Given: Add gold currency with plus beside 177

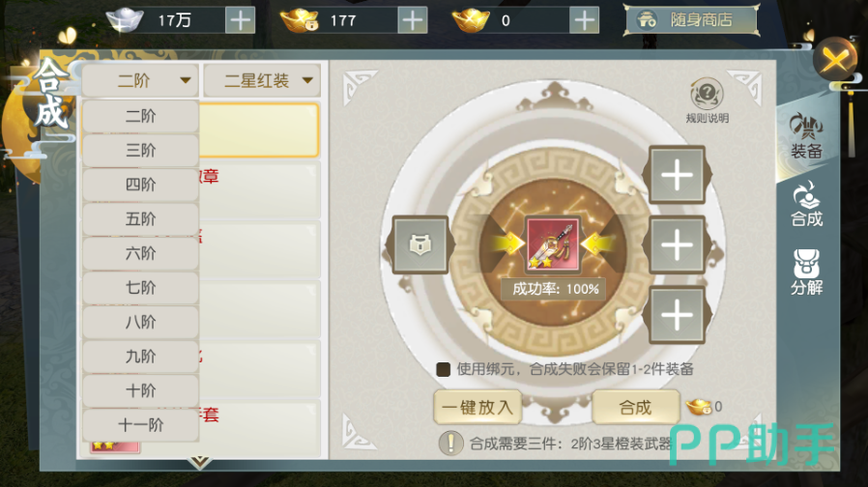Looking at the screenshot, I should (412, 20).
